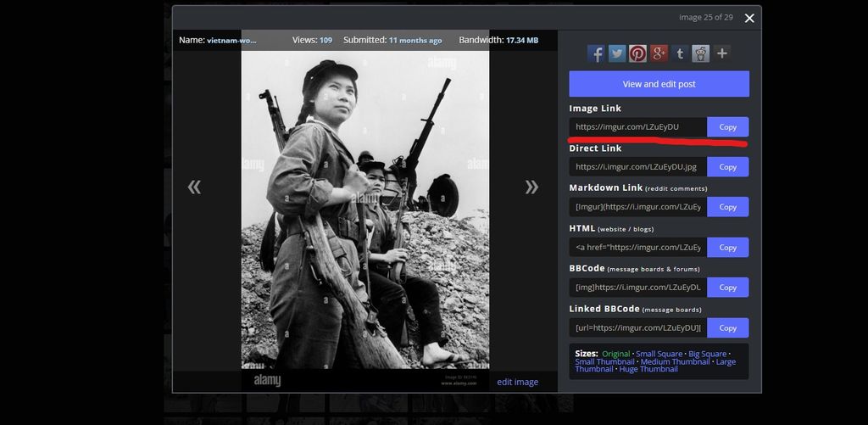This screenshot has width=868, height=425.
Task: Open the edit image link
Action: (x=517, y=382)
